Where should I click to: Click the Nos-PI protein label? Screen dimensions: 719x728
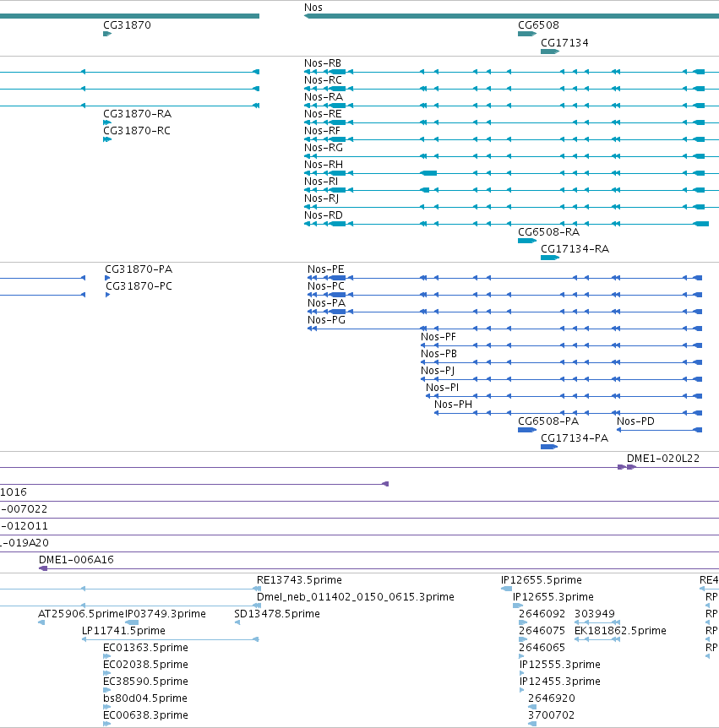(442, 387)
